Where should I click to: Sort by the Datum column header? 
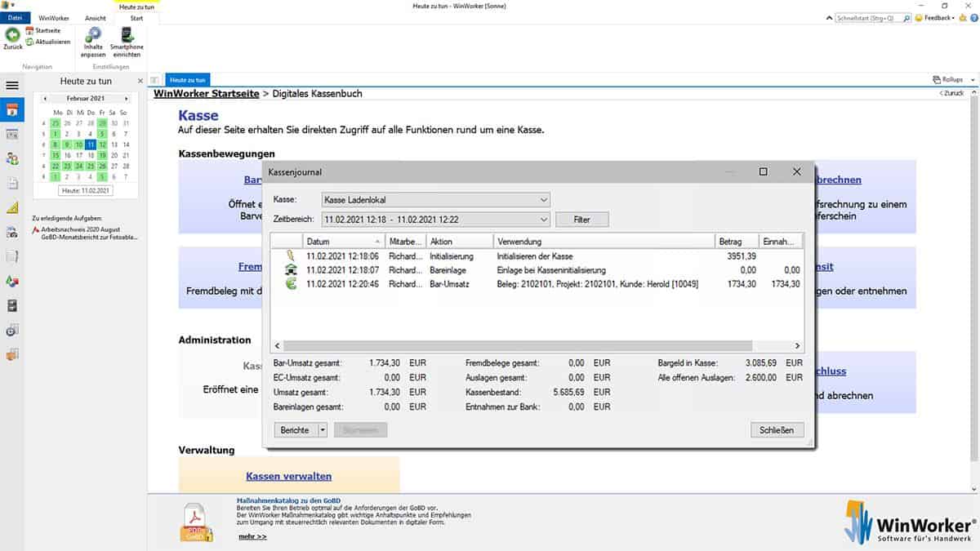[x=343, y=242]
